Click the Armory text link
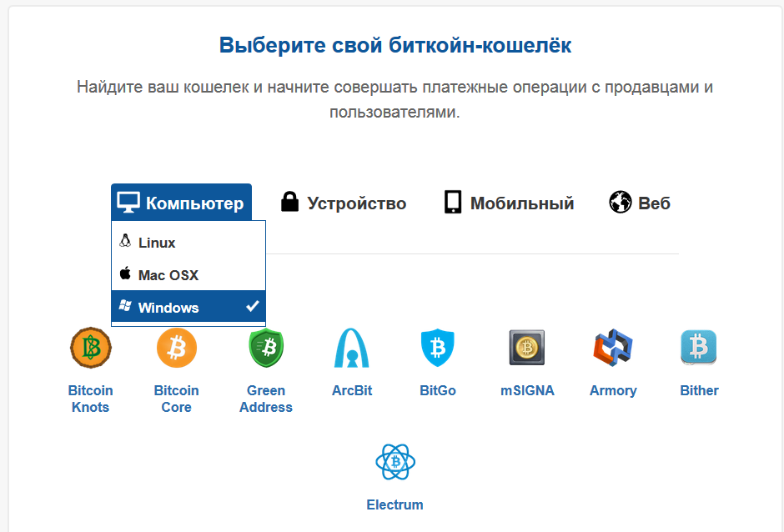784x532 pixels. (613, 390)
